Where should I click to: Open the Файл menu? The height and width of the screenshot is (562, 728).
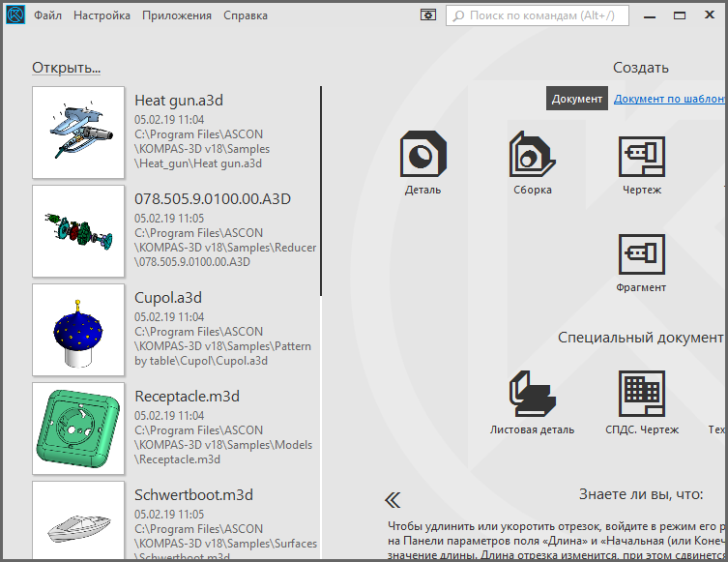pyautogui.click(x=47, y=15)
